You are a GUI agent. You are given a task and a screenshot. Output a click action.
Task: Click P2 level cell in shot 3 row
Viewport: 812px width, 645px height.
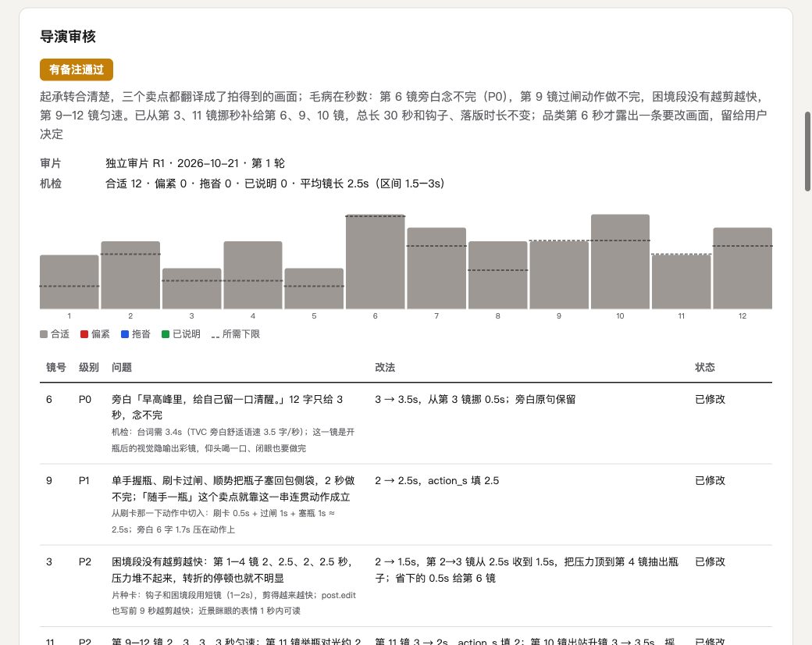[x=85, y=562]
